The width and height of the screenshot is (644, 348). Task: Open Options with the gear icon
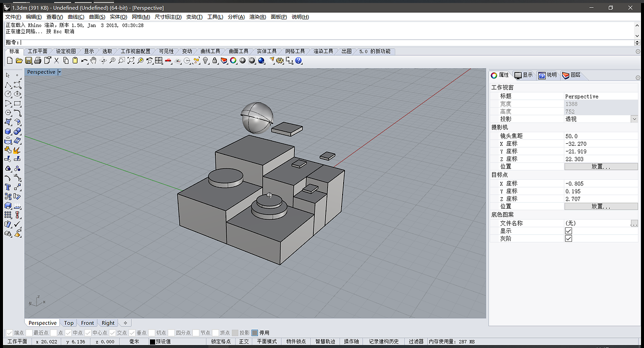point(279,60)
